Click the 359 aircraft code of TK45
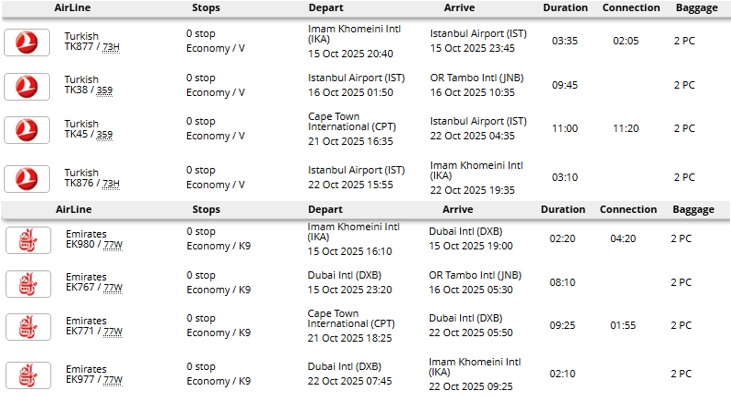 [x=104, y=135]
